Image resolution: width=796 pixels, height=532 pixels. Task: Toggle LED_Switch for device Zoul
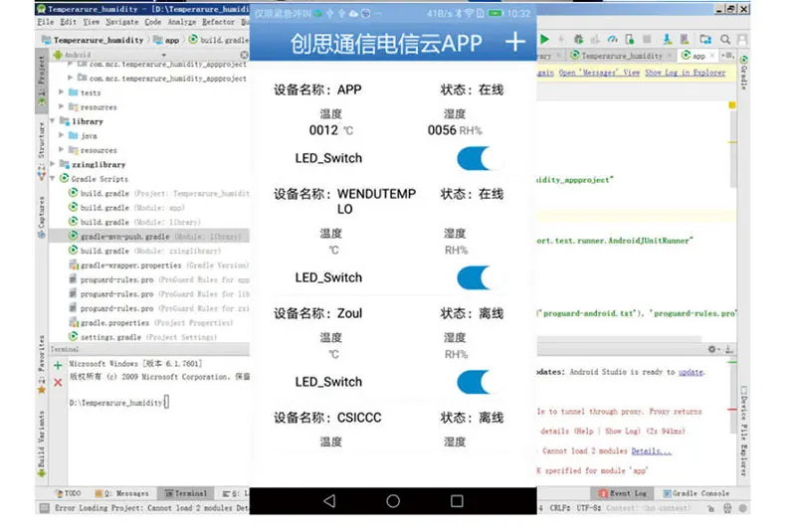480,382
